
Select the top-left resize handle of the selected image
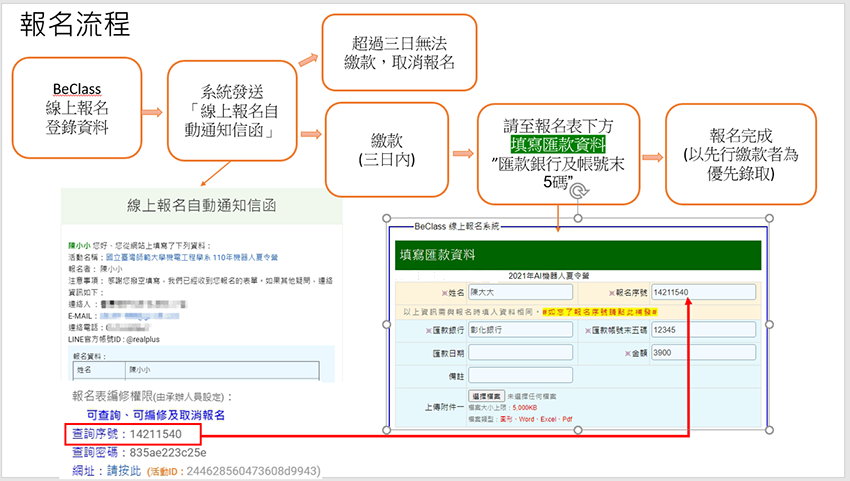tap(387, 218)
